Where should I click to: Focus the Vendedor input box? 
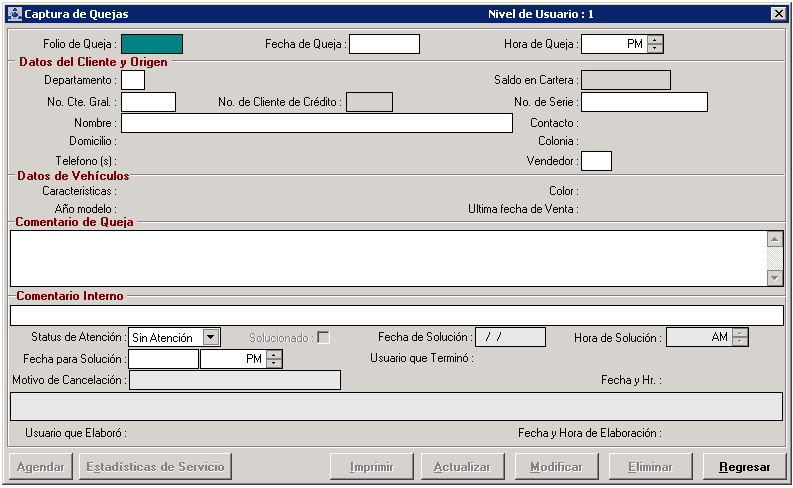click(596, 161)
